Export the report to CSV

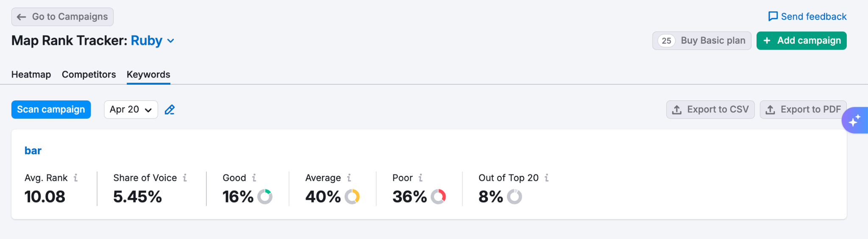[710, 110]
